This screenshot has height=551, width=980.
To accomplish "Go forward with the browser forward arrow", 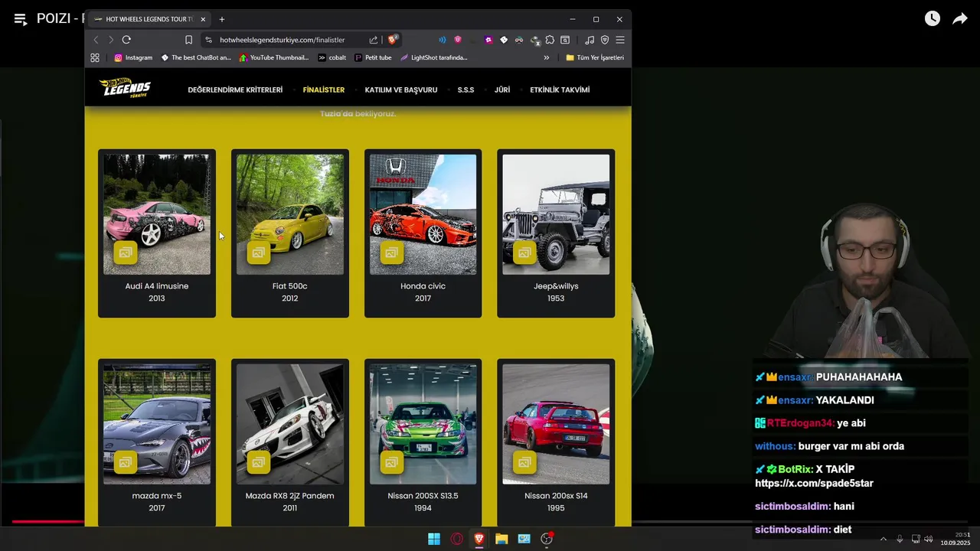I will [x=111, y=40].
